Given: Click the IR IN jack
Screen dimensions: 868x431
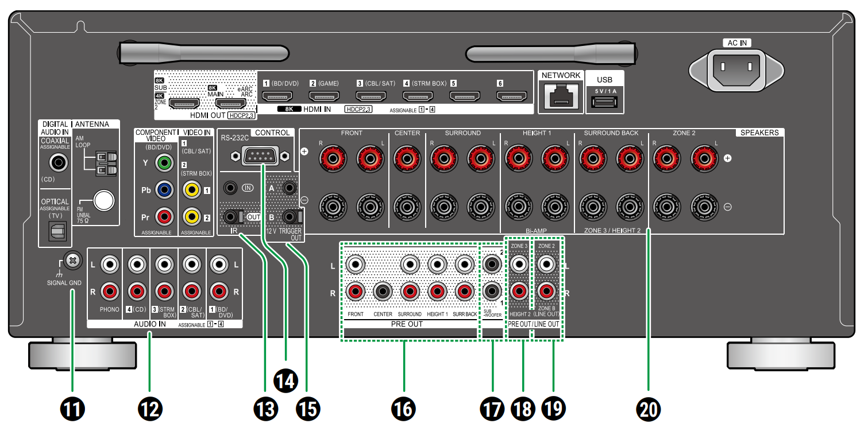Looking at the screenshot, I should (x=230, y=188).
